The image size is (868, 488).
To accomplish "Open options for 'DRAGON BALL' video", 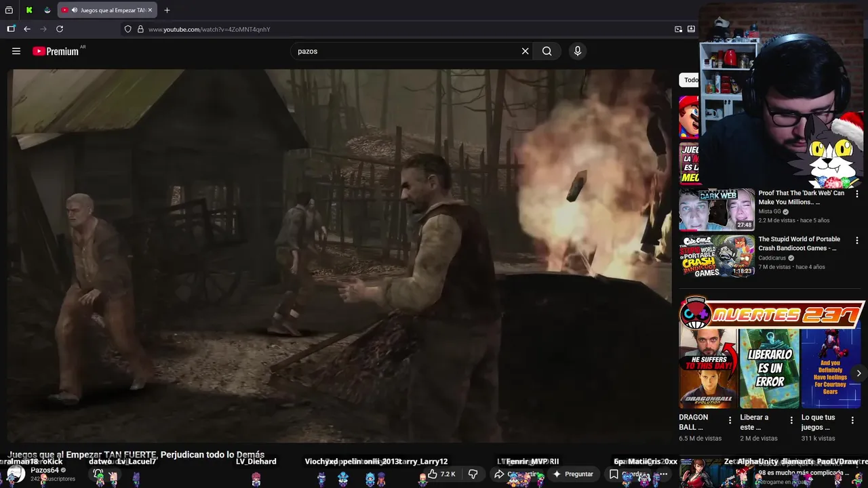I will pyautogui.click(x=730, y=420).
